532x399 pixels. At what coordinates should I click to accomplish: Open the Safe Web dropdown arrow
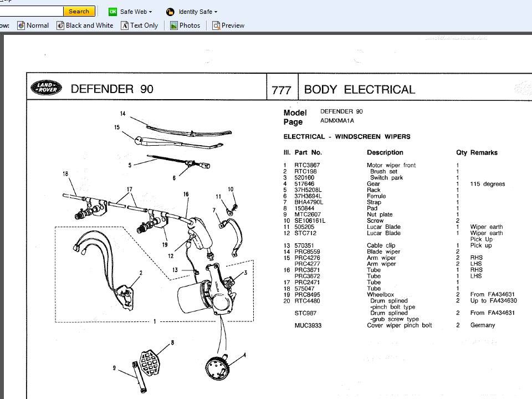[x=150, y=12]
